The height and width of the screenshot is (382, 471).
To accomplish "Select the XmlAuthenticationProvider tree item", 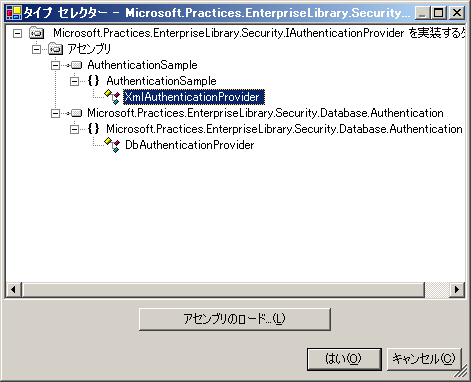I will point(194,97).
